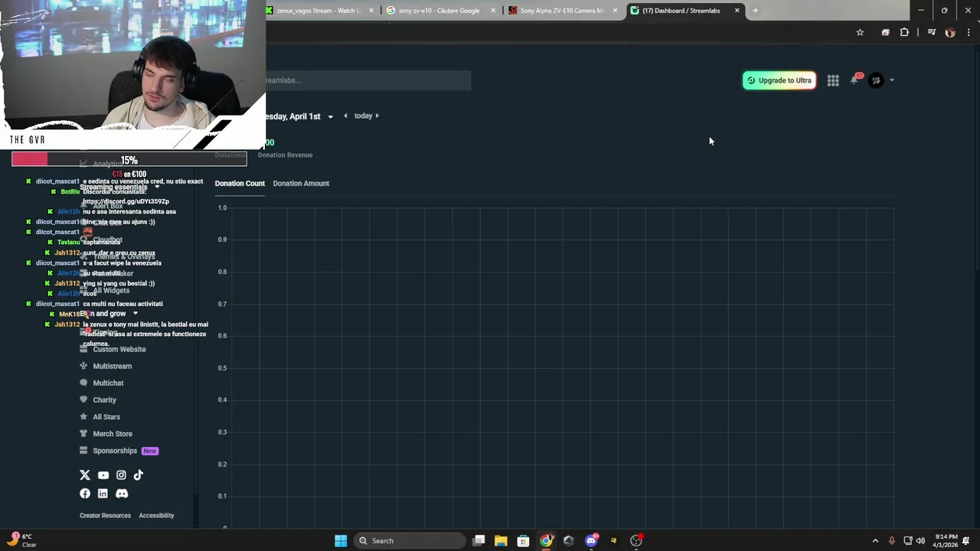
Task: Open Custom Website in the sidebar
Action: (119, 349)
